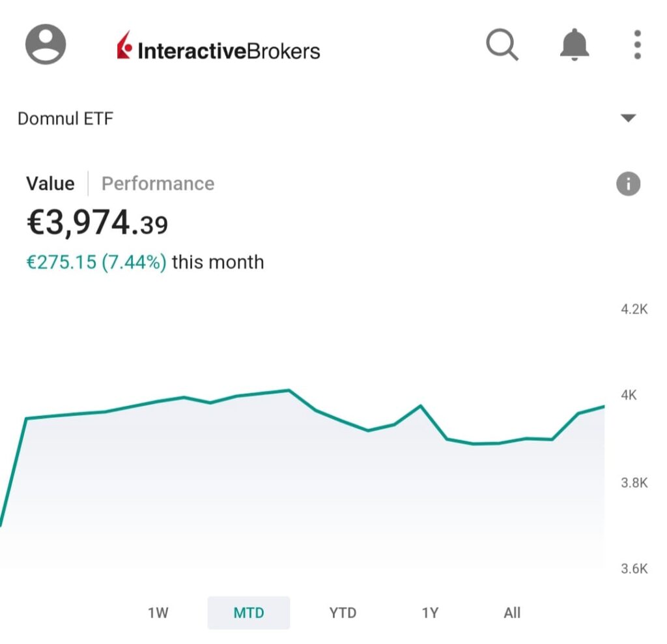The width and height of the screenshot is (667, 644).
Task: Select the YTD time range
Action: (x=343, y=613)
